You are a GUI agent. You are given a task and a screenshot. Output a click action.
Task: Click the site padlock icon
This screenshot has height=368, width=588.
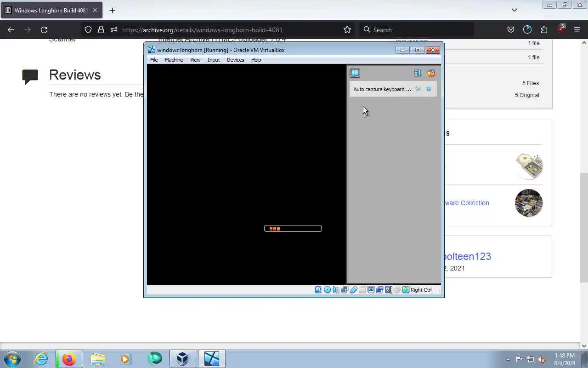[101, 30]
